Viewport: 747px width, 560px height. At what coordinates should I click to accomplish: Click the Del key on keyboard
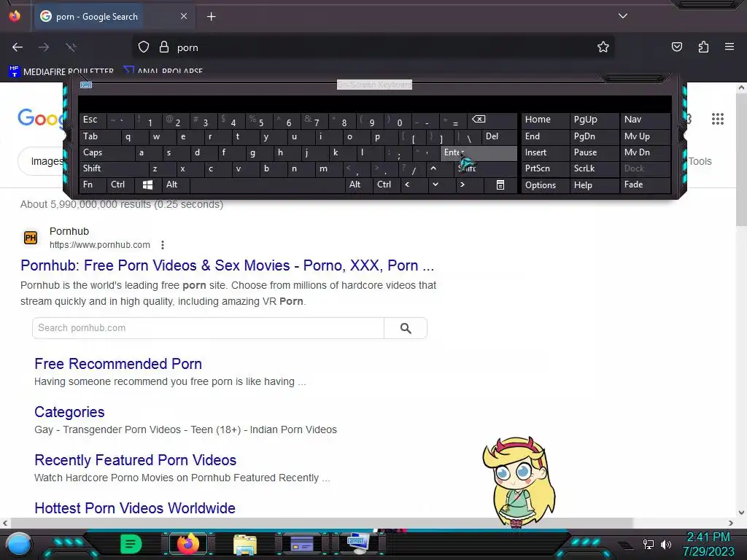coord(499,136)
